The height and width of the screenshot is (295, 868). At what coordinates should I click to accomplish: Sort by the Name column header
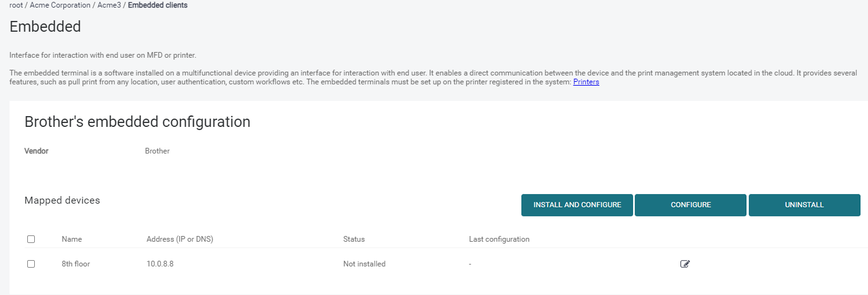pyautogui.click(x=72, y=239)
